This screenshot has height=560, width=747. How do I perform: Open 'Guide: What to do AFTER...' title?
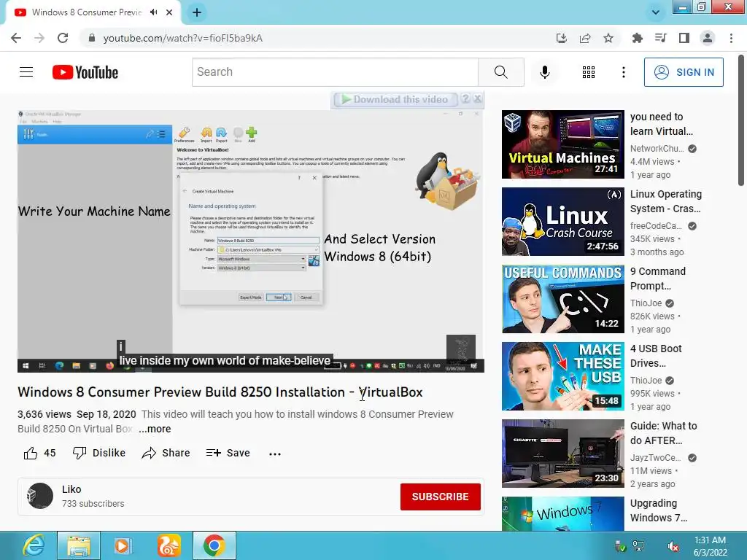coord(664,433)
